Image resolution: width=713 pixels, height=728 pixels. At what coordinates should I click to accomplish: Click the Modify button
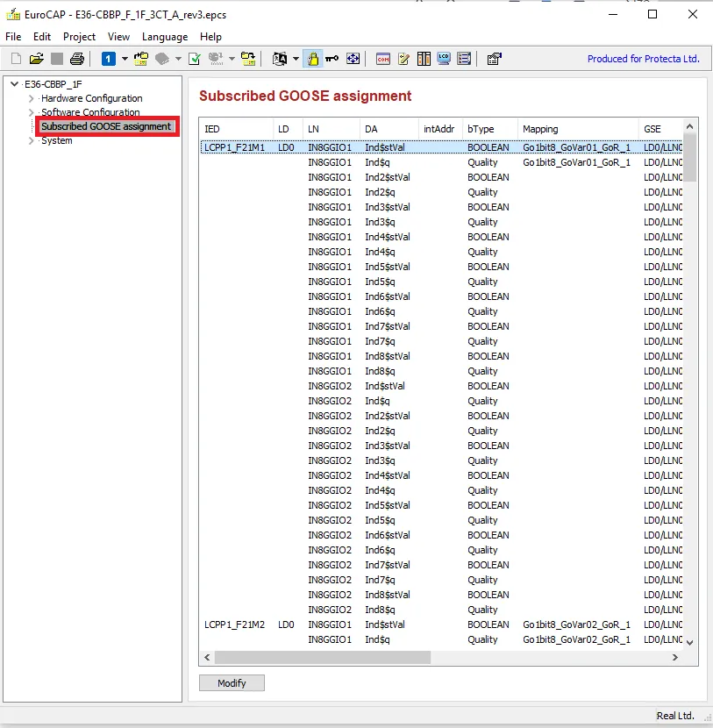[232, 683]
